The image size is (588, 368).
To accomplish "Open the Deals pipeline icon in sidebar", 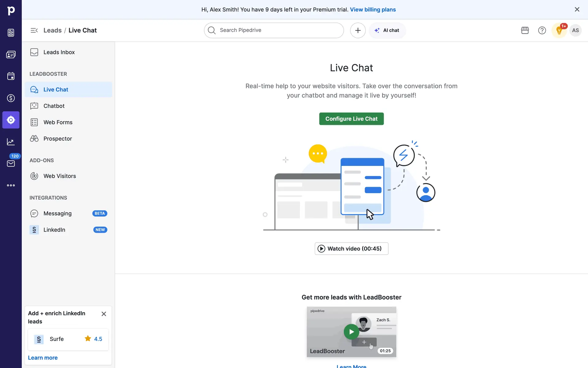I will coord(11,33).
